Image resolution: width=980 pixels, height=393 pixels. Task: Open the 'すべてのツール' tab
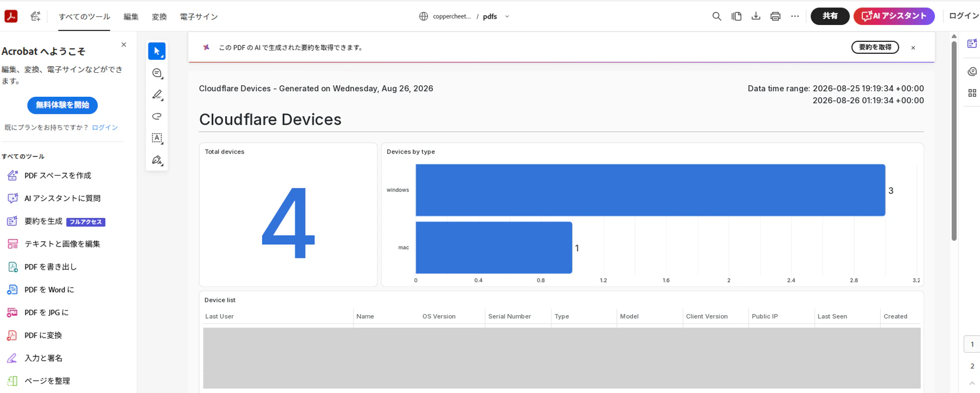[x=84, y=16]
